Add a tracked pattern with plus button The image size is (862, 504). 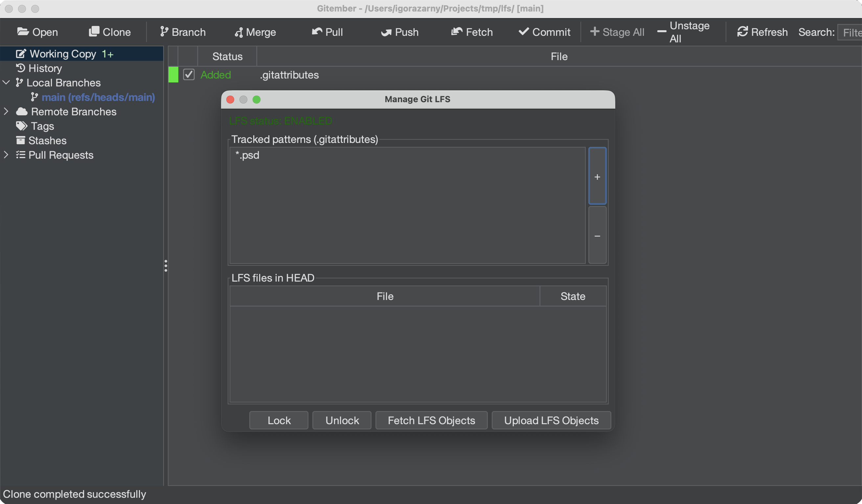[x=597, y=176]
